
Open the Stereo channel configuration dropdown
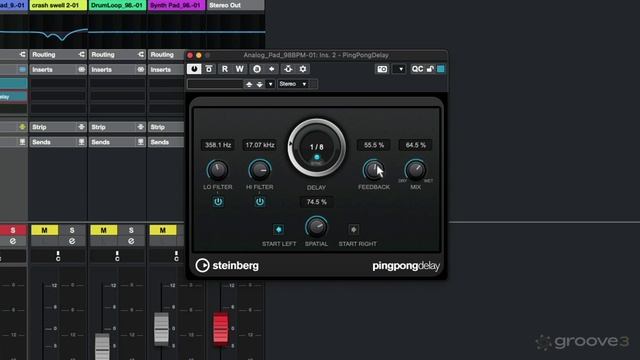tap(293, 84)
